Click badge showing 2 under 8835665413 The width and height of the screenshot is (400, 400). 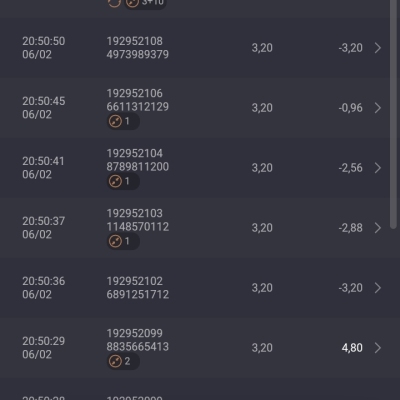point(123,361)
